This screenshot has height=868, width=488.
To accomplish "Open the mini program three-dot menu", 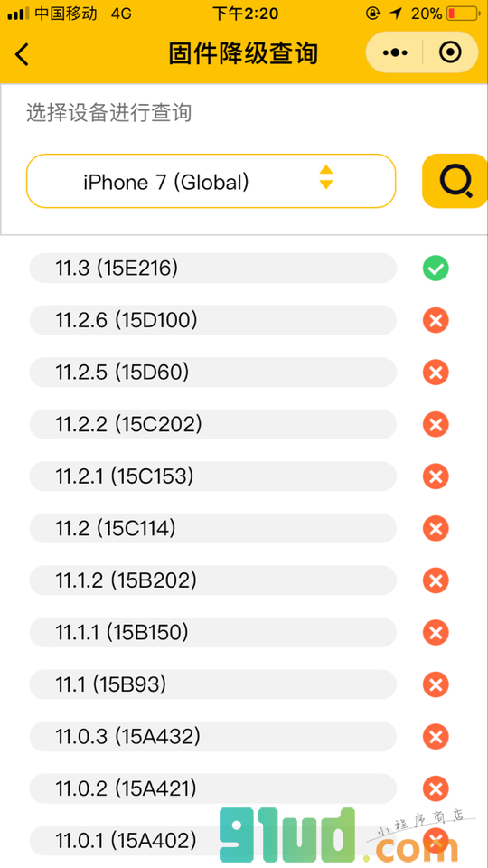I will click(395, 52).
